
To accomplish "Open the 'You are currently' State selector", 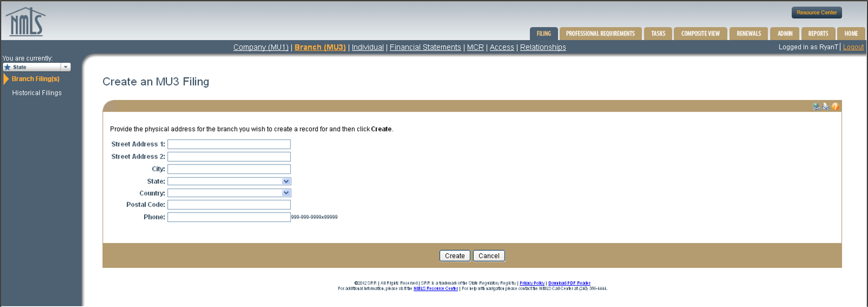I will point(37,67).
